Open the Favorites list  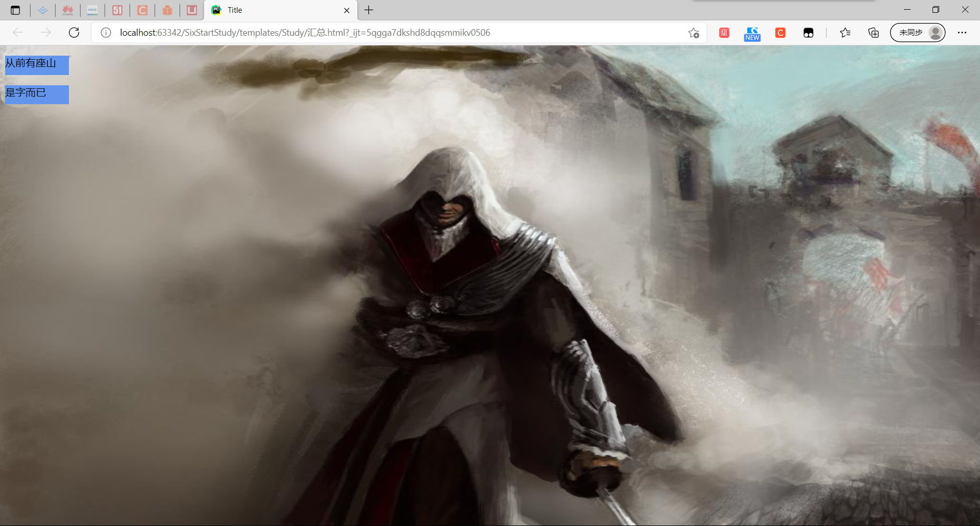pos(845,33)
